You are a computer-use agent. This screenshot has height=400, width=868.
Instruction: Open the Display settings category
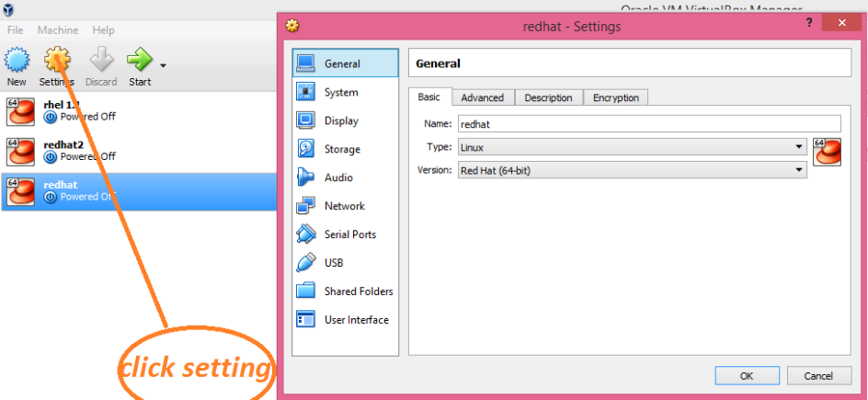point(346,120)
